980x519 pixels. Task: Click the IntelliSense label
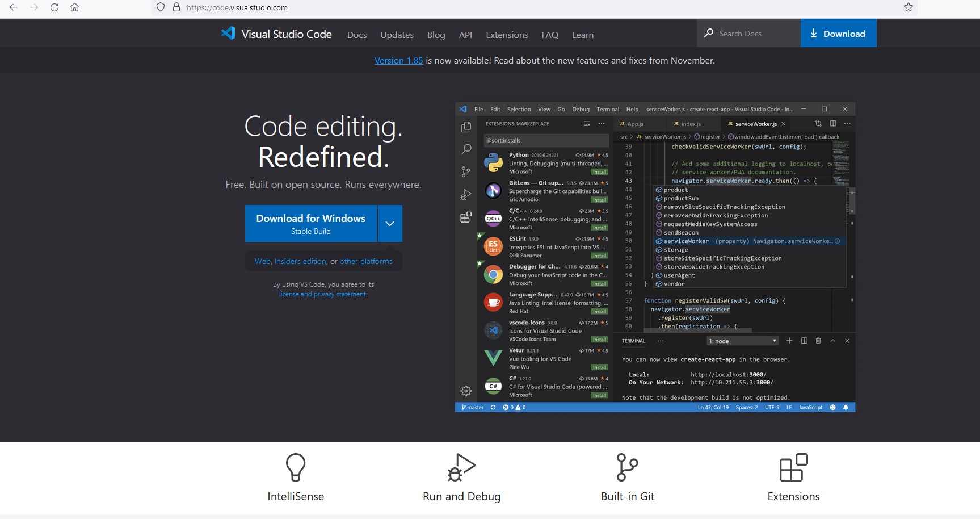pos(296,496)
